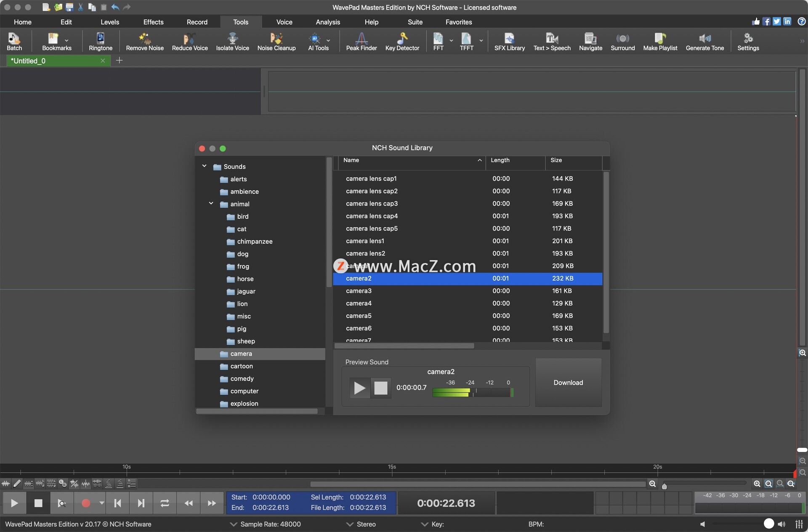Open the record options dropdown arrow

(x=101, y=503)
